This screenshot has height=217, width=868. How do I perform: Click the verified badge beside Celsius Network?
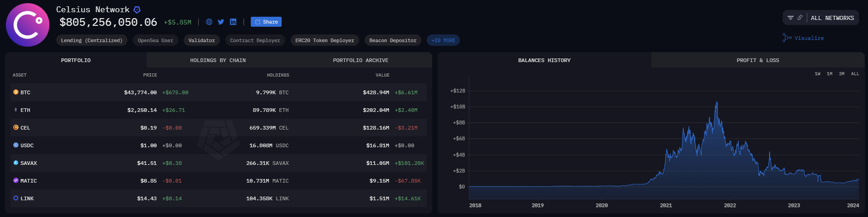137,10
